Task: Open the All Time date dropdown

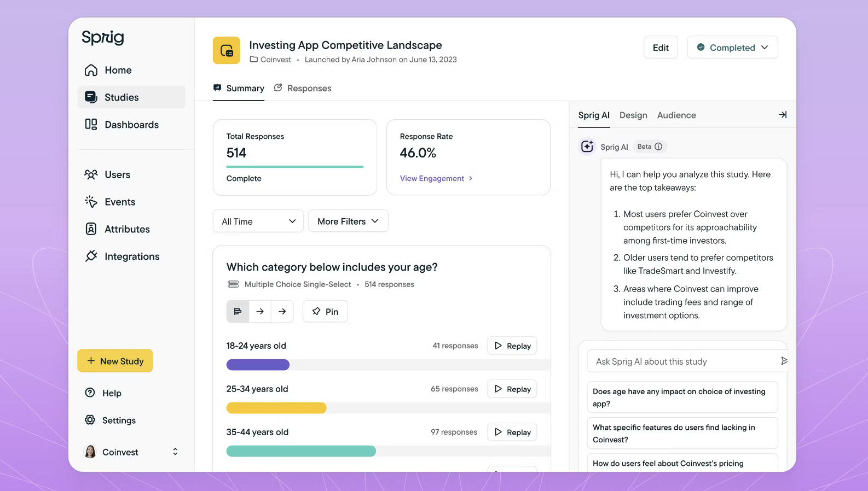Action: [x=258, y=221]
